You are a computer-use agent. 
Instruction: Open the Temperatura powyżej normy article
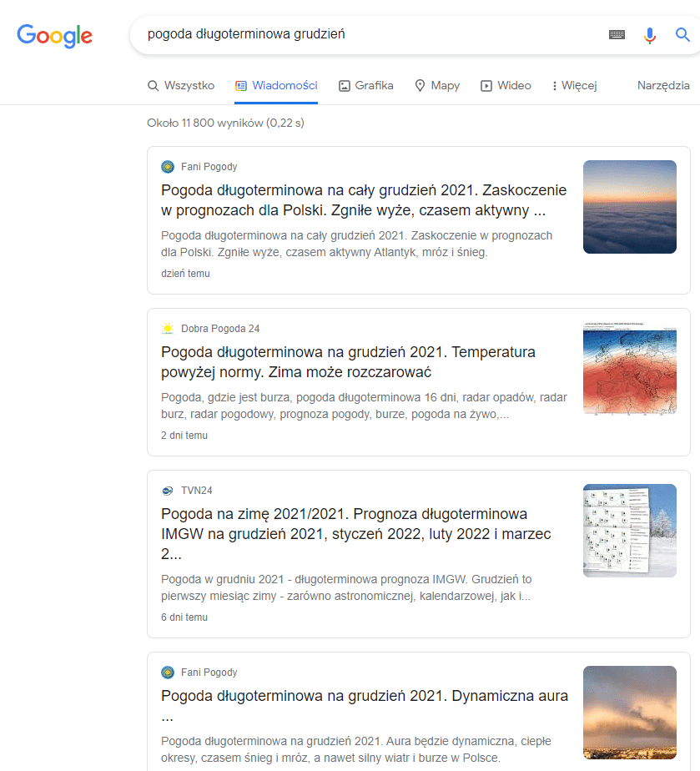click(348, 361)
